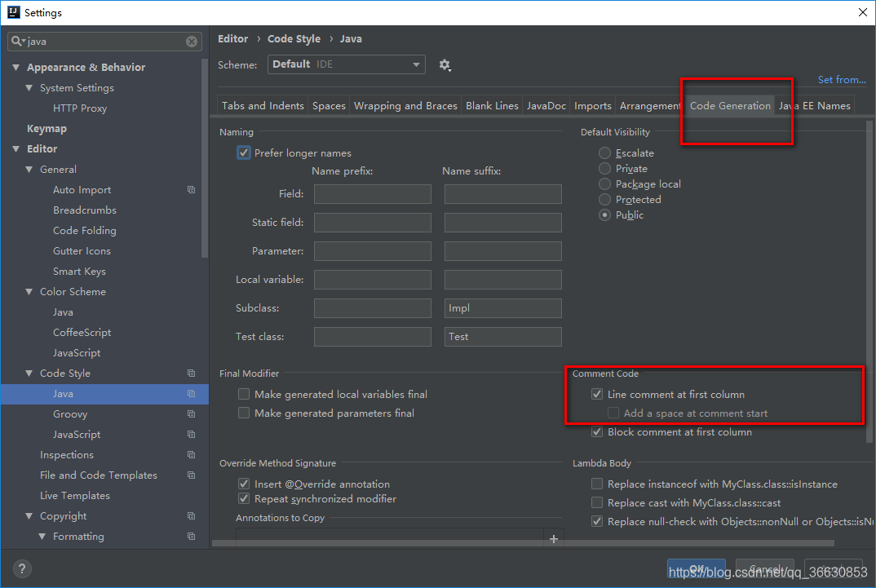The height and width of the screenshot is (588, 876).
Task: Switch to Spaces tab
Action: point(329,105)
